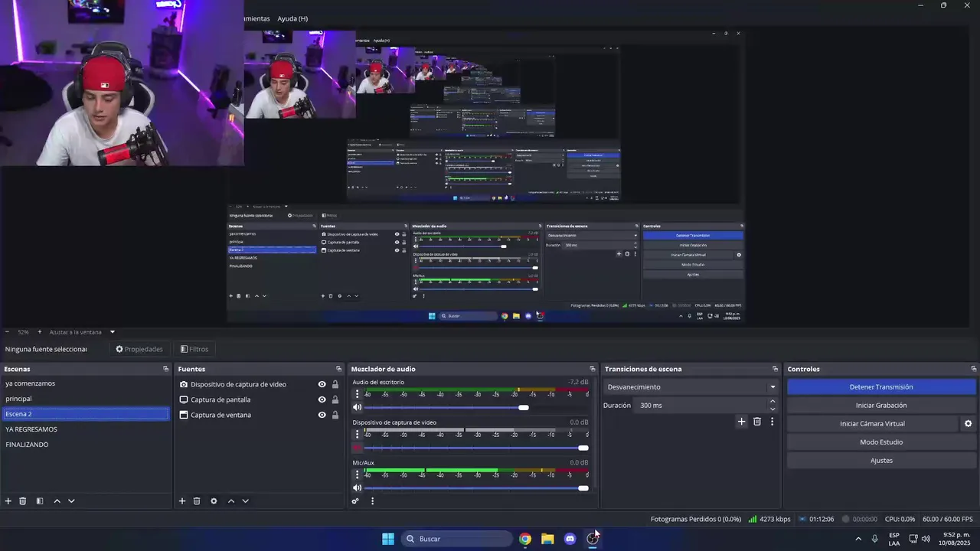This screenshot has width=980, height=551.
Task: Move source down using Fuentes down arrow
Action: pos(246,501)
